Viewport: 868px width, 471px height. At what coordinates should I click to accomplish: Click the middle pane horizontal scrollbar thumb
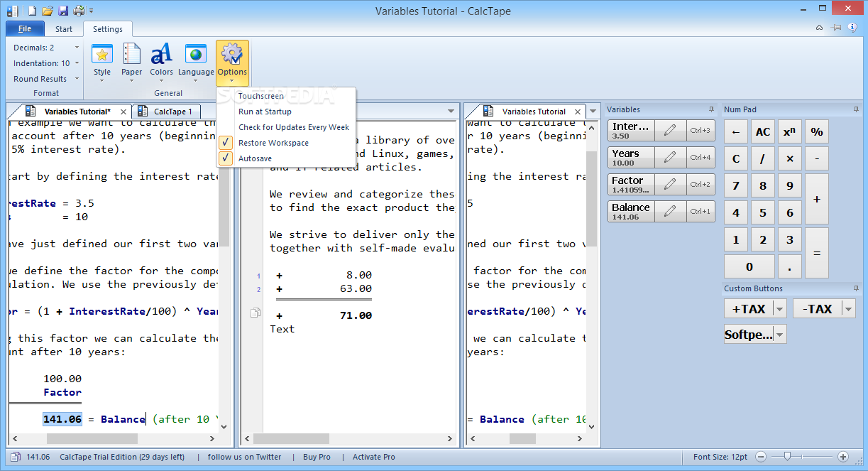click(x=291, y=439)
